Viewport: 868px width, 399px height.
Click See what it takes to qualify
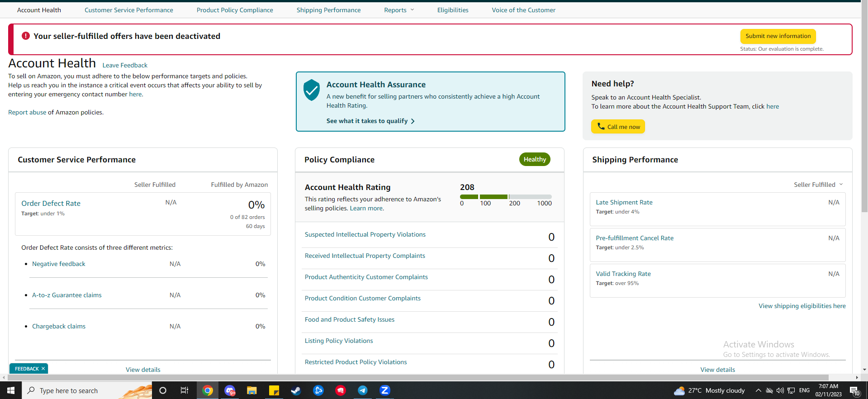coord(367,121)
